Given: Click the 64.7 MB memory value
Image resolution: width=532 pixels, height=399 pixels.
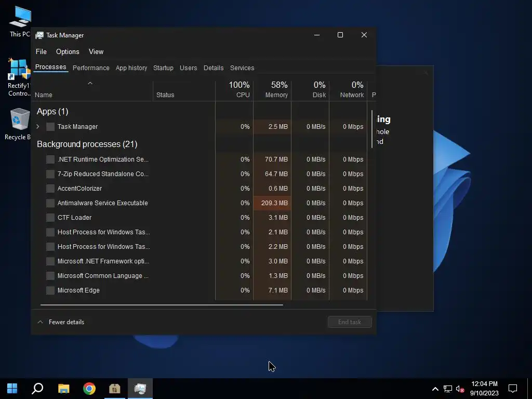Looking at the screenshot, I should pyautogui.click(x=276, y=174).
